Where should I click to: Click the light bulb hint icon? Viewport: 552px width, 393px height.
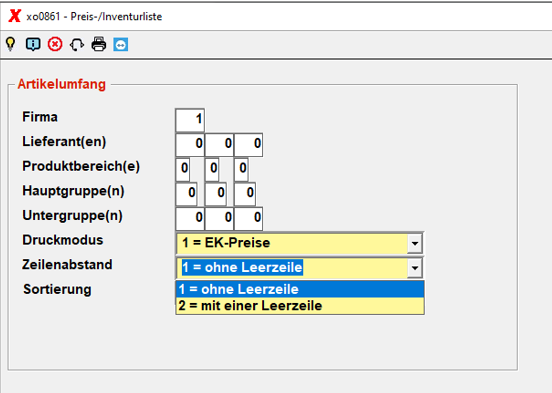[11, 44]
